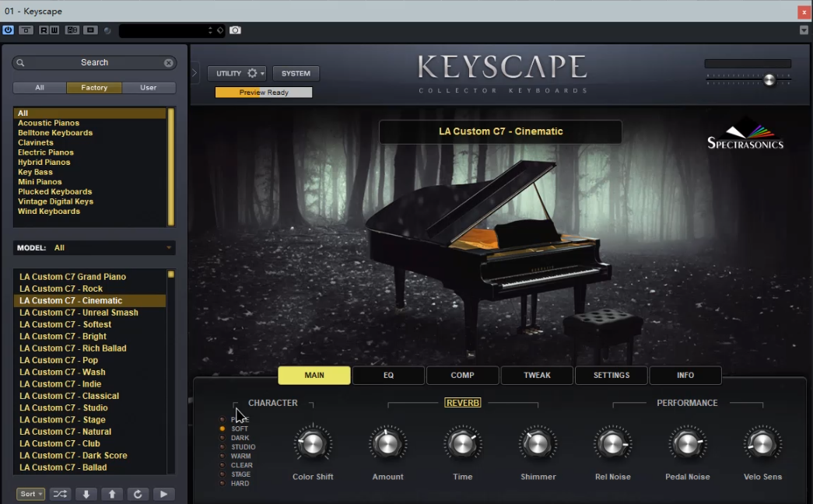Clear the search field with X icon
The image size is (813, 504).
click(168, 63)
